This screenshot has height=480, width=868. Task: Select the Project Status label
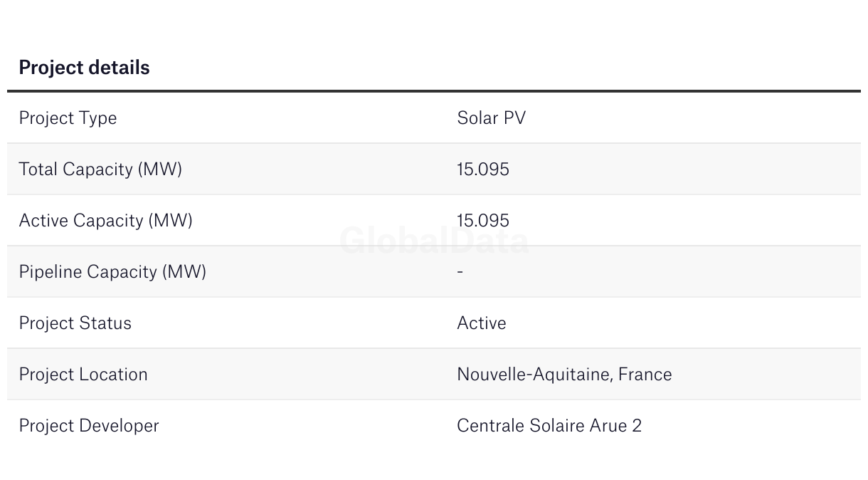pyautogui.click(x=75, y=323)
